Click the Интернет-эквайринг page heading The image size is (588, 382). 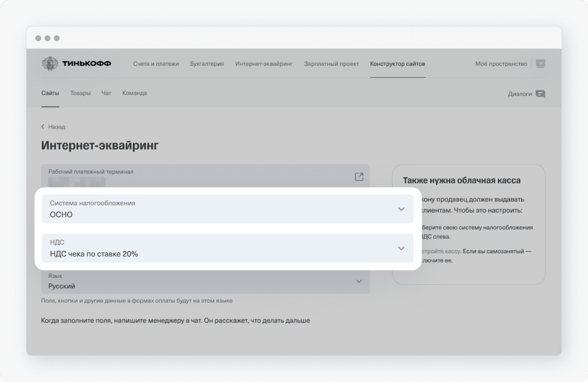100,145
